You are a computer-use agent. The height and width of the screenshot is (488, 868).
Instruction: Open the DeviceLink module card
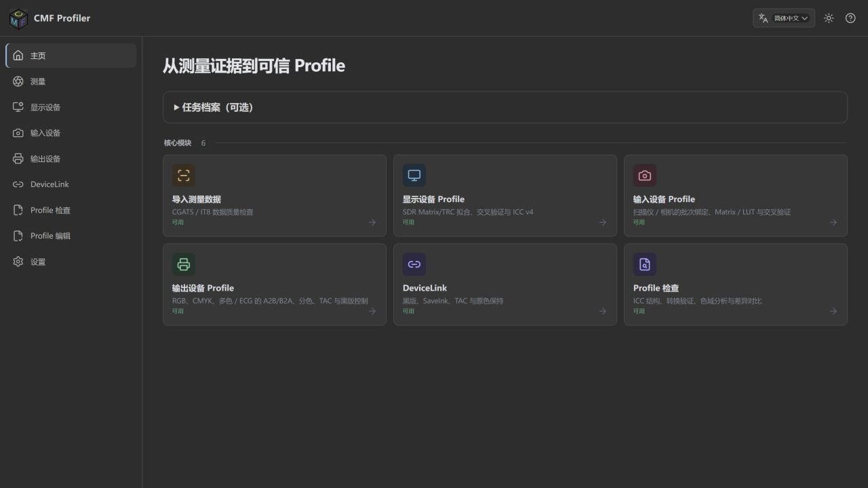pyautogui.click(x=505, y=285)
